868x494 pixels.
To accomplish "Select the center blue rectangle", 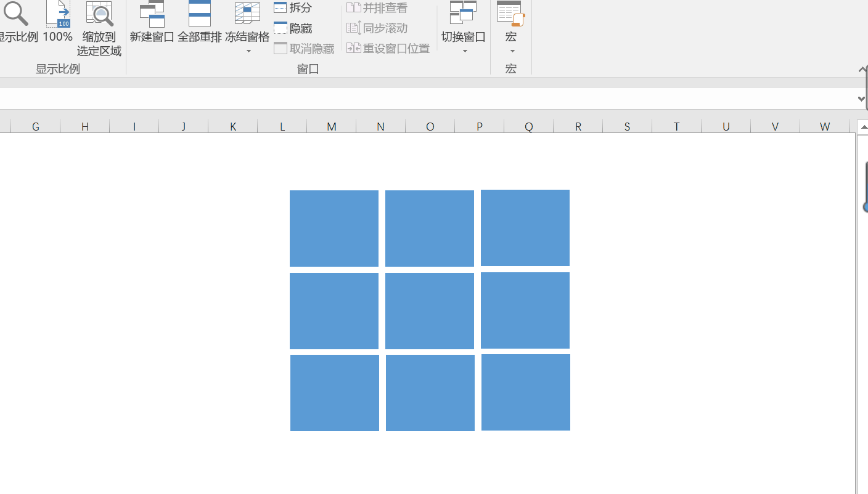I will point(430,311).
